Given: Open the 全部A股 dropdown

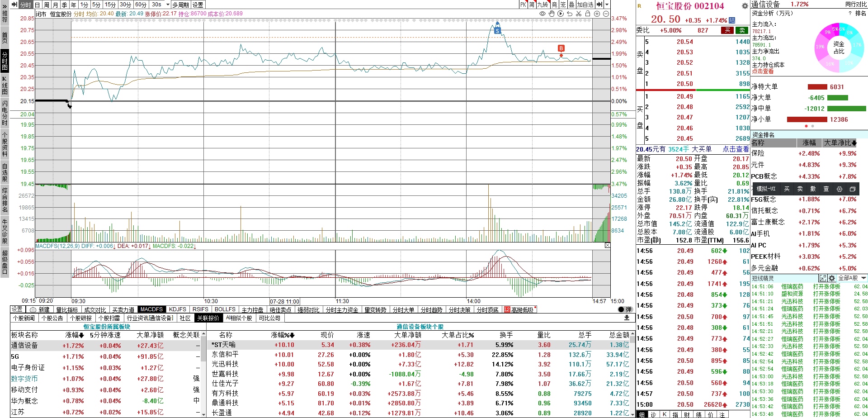Looking at the screenshot, I should point(853,278).
